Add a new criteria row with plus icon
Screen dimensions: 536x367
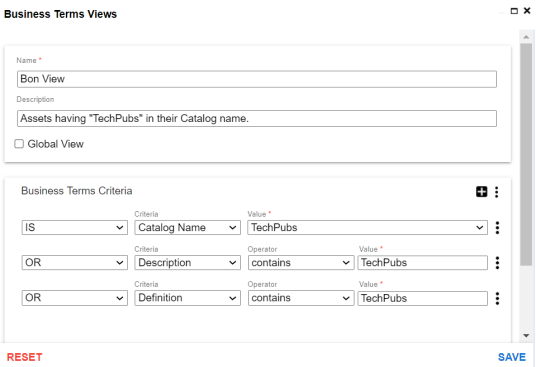pyautogui.click(x=481, y=192)
